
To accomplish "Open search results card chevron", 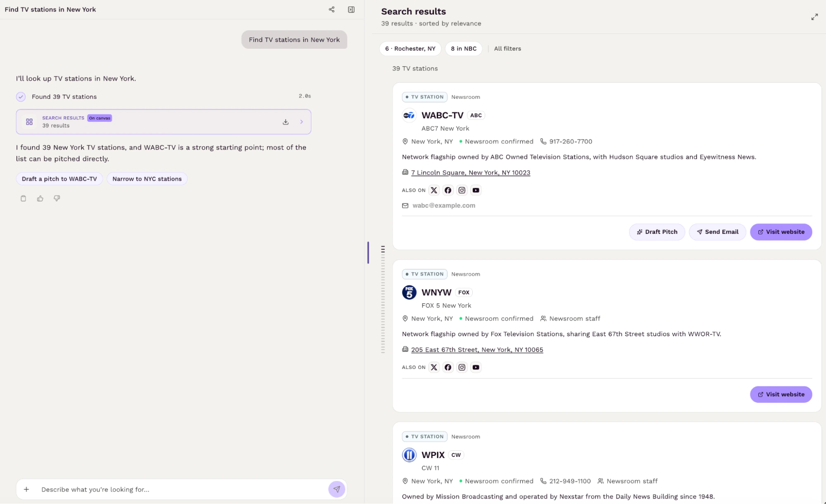I will [x=302, y=122].
